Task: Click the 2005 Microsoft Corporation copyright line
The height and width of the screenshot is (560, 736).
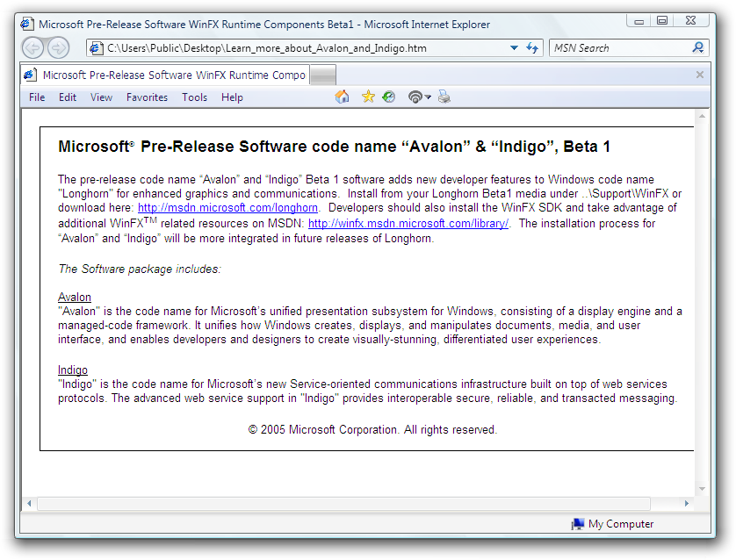Action: pos(372,429)
